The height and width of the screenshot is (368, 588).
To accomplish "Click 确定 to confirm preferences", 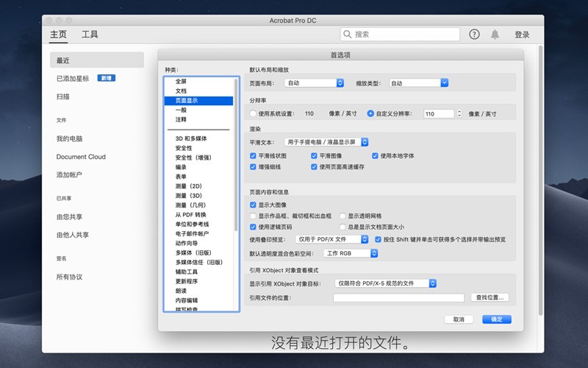I will point(497,319).
